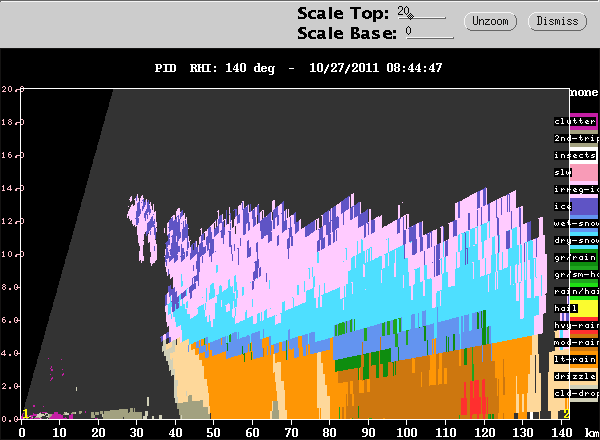Click the PID RHI 140 deg title
The height and width of the screenshot is (440, 600).
298,68
